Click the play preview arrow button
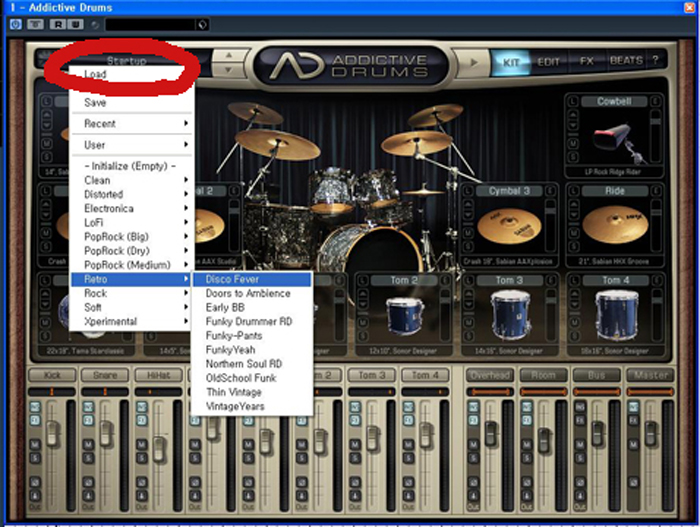Image resolution: width=700 pixels, height=527 pixels. click(474, 62)
